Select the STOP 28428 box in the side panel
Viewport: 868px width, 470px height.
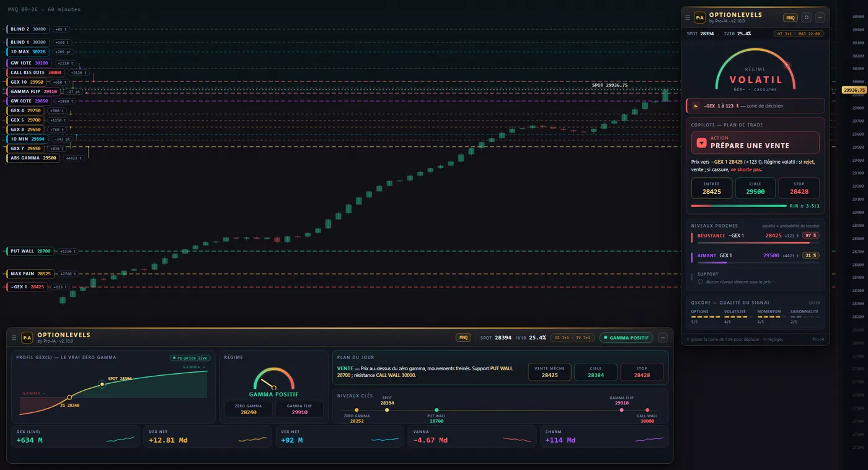pos(799,188)
